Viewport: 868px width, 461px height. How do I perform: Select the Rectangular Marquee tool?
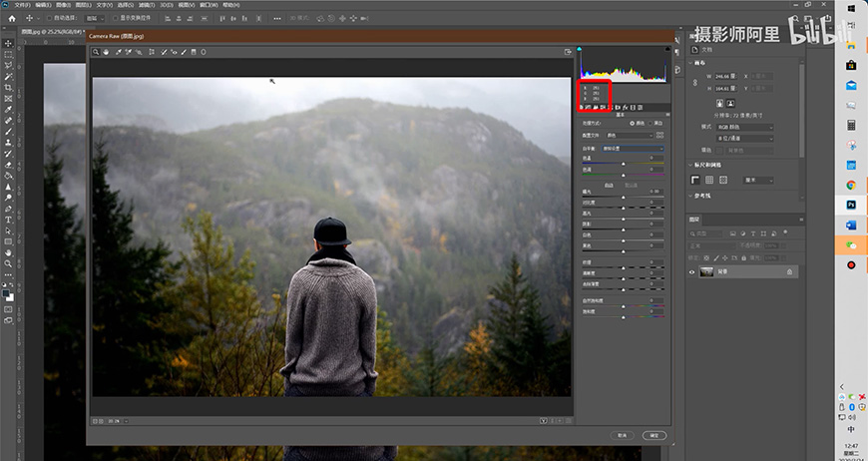pos(8,55)
